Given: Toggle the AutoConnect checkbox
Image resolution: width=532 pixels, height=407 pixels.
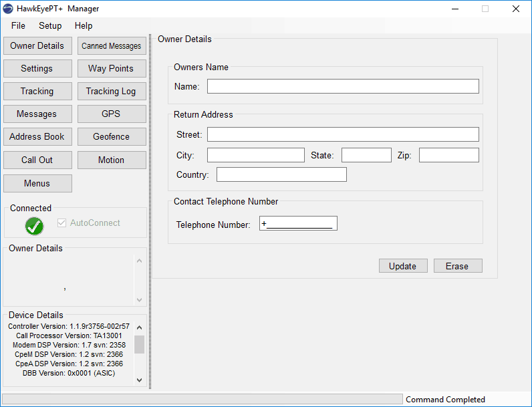Looking at the screenshot, I should click(61, 223).
